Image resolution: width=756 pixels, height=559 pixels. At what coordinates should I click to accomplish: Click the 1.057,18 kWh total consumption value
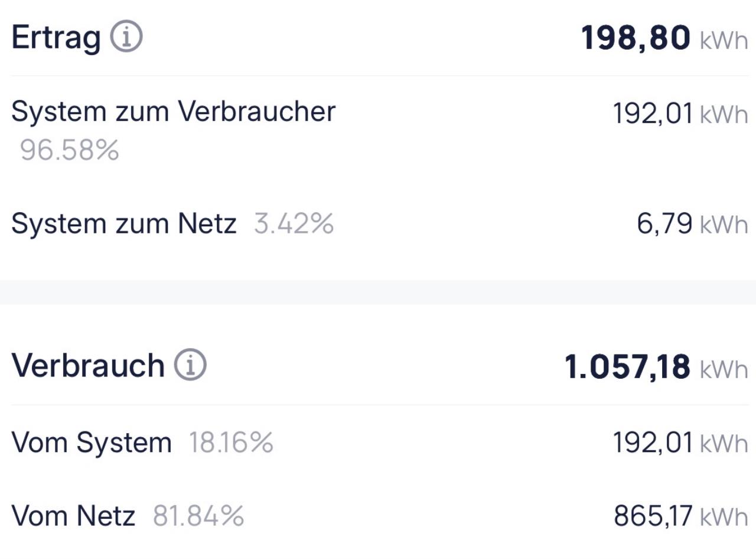[627, 367]
